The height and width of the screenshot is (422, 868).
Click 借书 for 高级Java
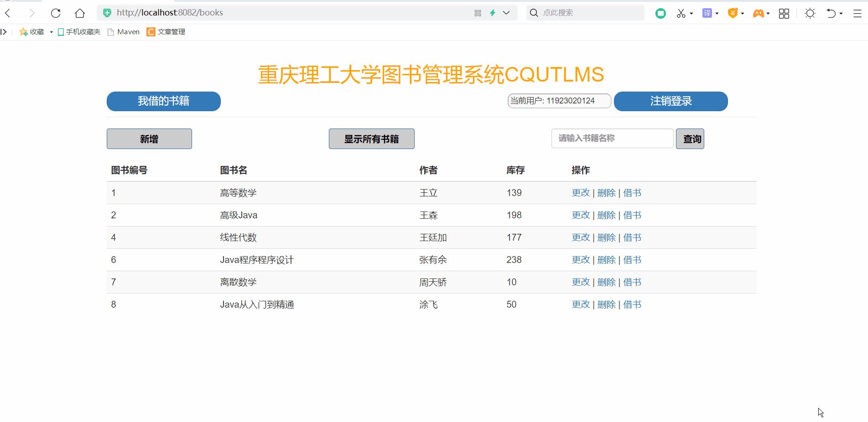pyautogui.click(x=632, y=215)
